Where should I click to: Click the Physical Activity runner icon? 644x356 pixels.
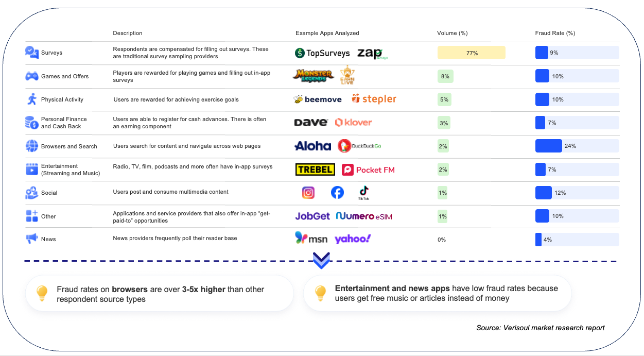pyautogui.click(x=32, y=99)
